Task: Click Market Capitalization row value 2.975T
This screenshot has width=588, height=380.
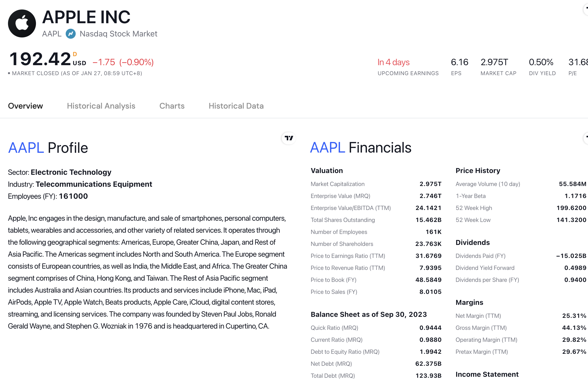Action: (430, 184)
